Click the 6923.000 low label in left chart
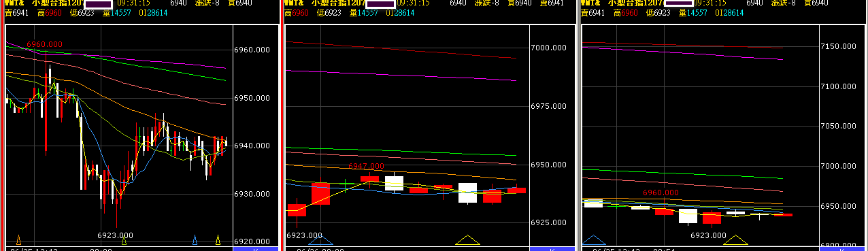 [115, 235]
